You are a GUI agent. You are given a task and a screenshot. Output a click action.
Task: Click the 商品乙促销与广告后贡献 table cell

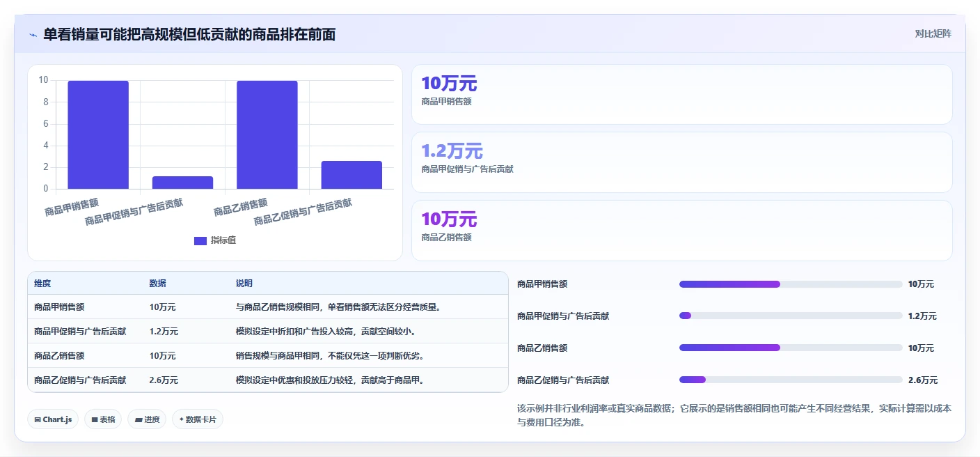tap(80, 380)
